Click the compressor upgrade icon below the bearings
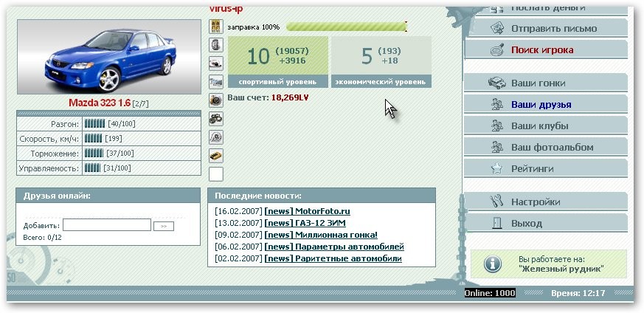Screen dimensions: 644x313 click(x=215, y=137)
